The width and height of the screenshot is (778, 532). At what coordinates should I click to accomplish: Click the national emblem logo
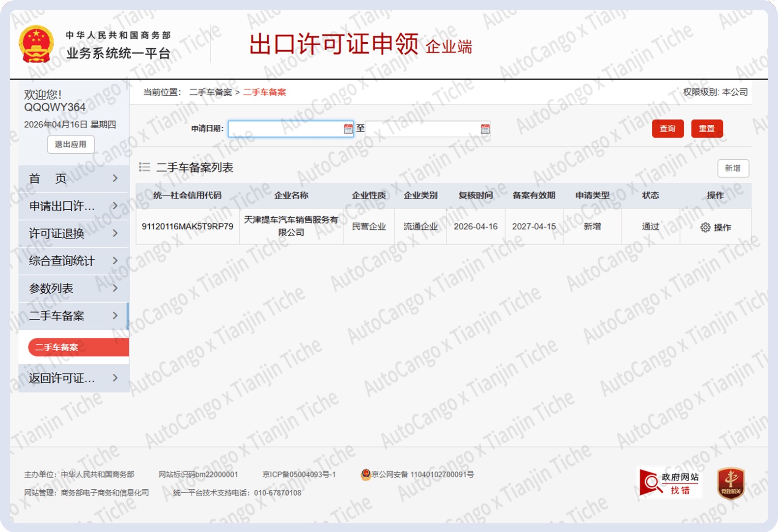click(x=36, y=44)
